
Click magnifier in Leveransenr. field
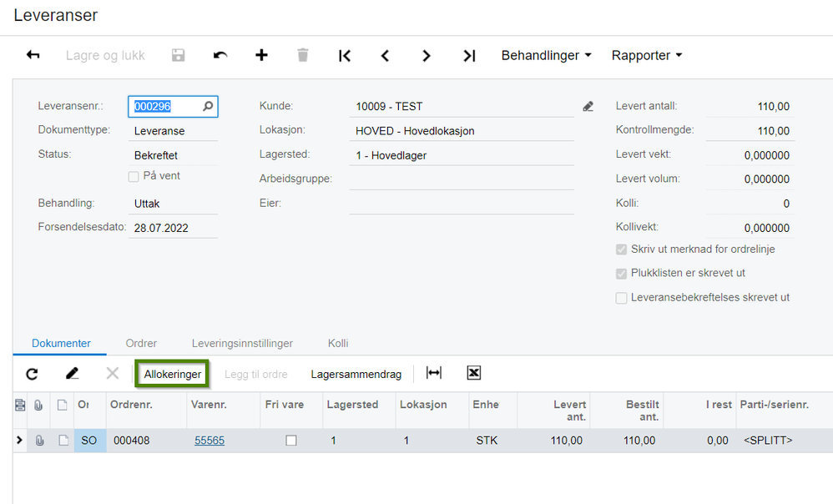(x=208, y=106)
